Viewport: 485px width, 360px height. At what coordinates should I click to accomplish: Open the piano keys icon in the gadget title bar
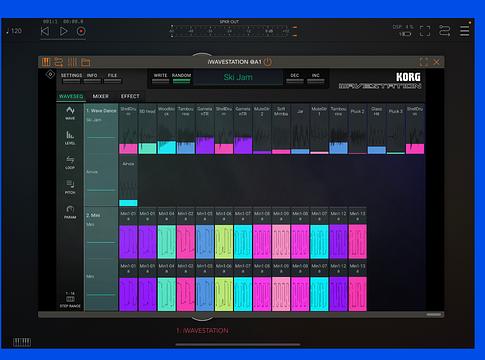[46, 62]
